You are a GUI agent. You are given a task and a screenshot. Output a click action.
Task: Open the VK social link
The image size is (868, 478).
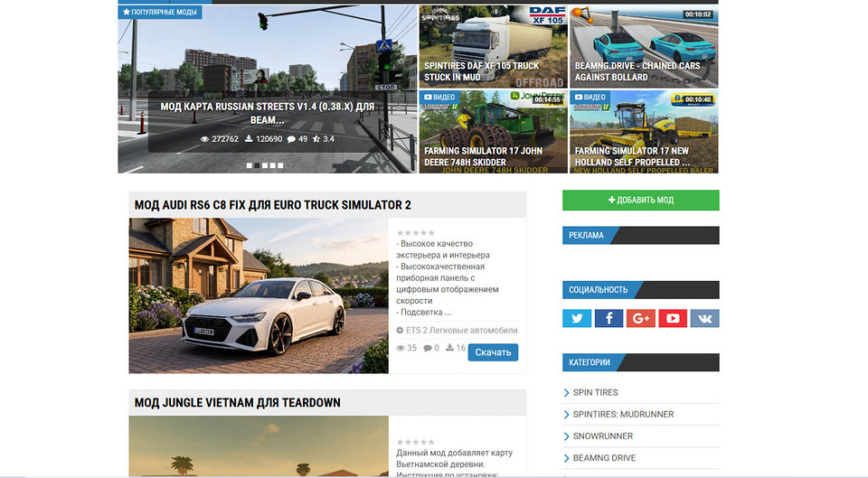click(x=704, y=318)
